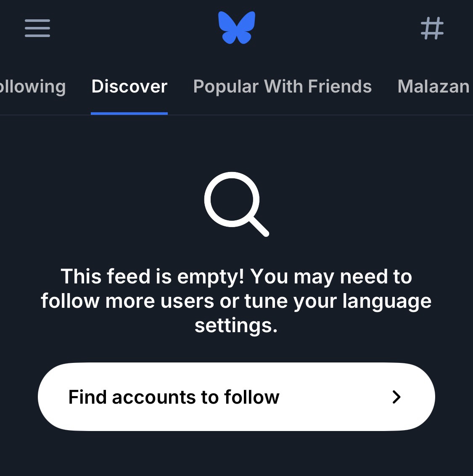Tap the Bluesky butterfly logo
The width and height of the screenshot is (473, 476).
[x=236, y=28]
